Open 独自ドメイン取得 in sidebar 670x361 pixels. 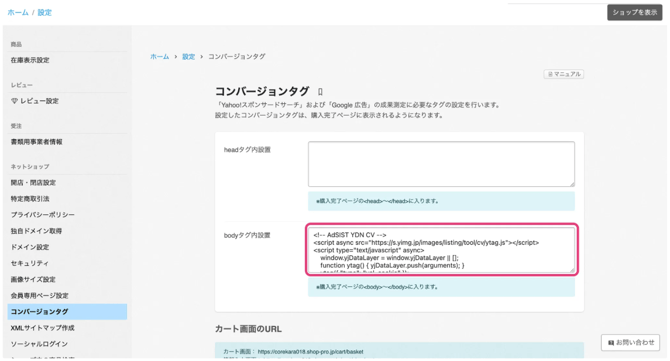point(36,231)
